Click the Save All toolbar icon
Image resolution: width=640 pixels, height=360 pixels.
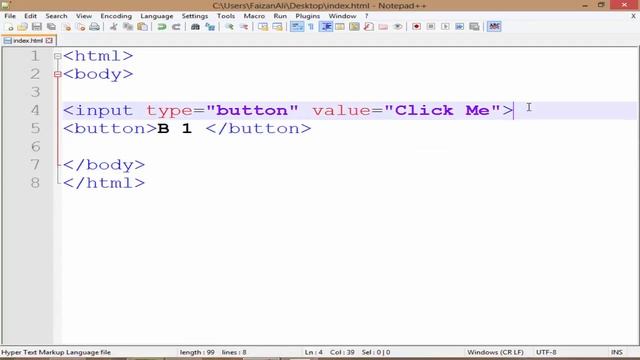[x=51, y=27]
